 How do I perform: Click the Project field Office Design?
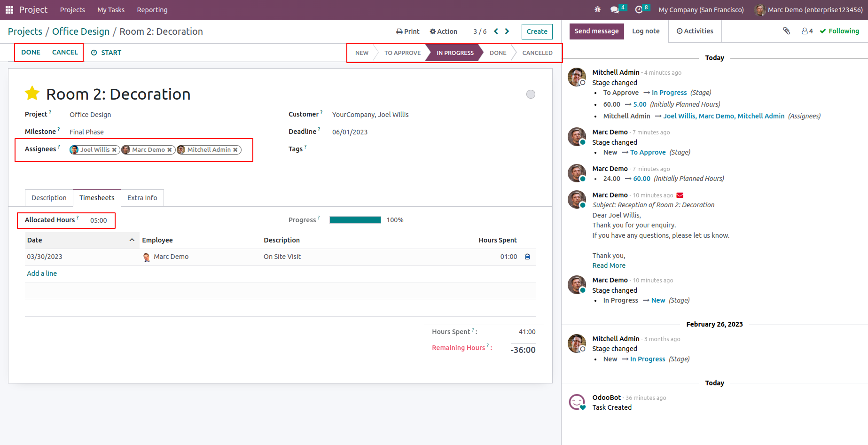(x=90, y=115)
